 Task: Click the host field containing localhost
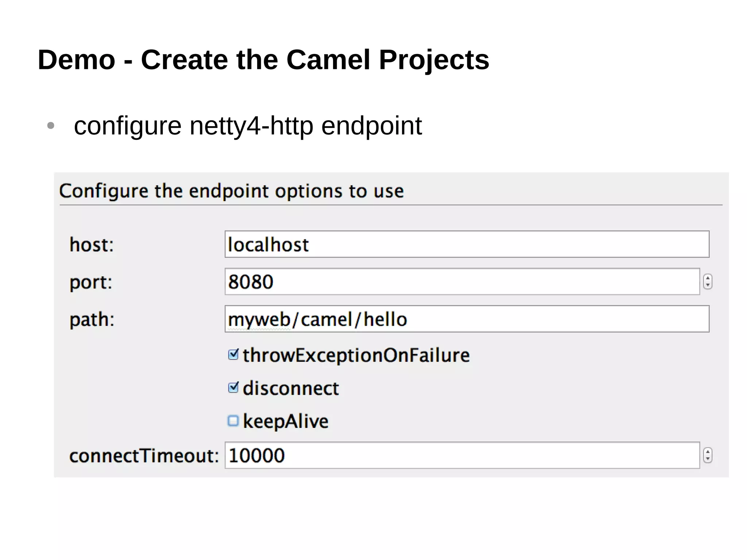point(467,244)
